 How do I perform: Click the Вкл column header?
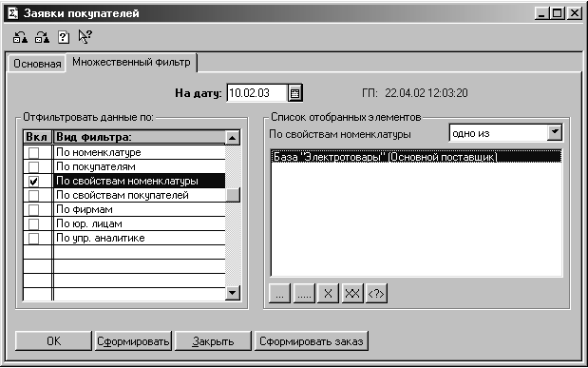(37, 138)
